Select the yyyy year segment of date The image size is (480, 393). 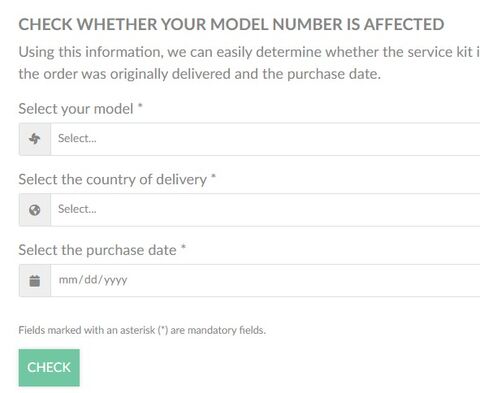pos(115,281)
